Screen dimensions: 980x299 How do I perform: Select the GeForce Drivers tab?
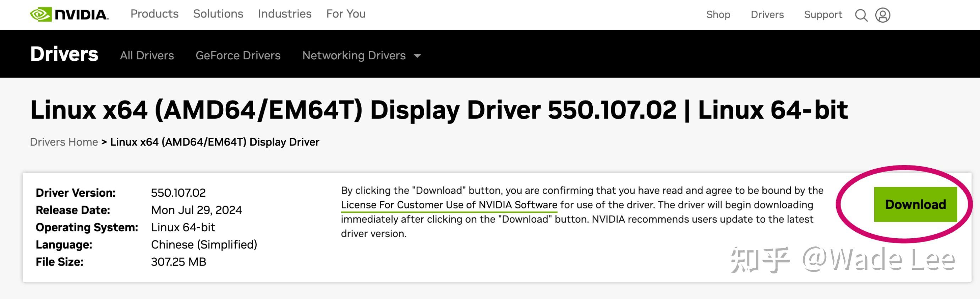(238, 55)
